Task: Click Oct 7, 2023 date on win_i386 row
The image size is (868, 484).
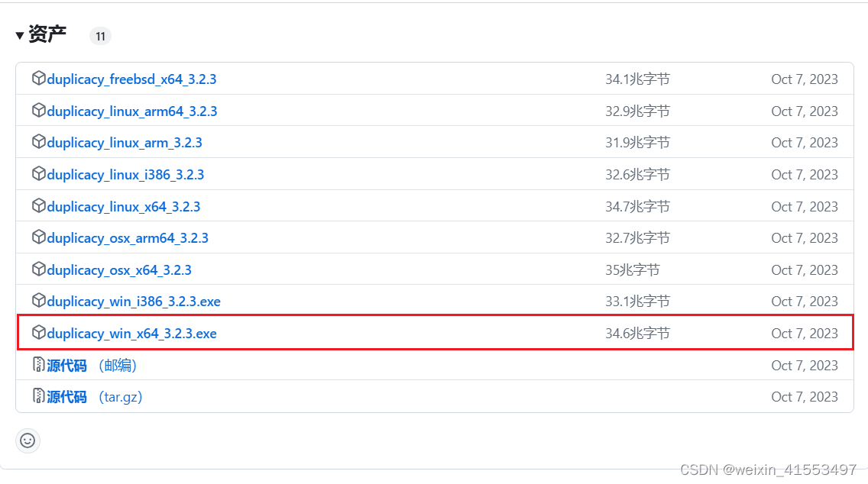Action: click(x=805, y=302)
